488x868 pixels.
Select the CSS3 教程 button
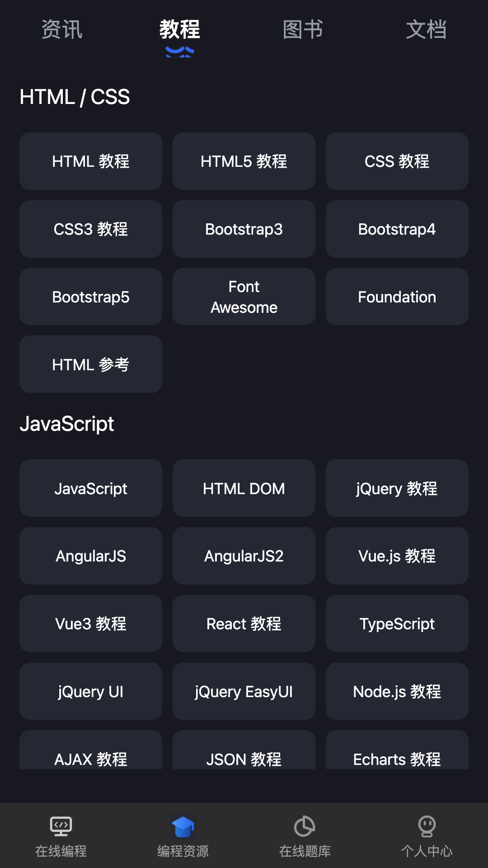point(91,229)
